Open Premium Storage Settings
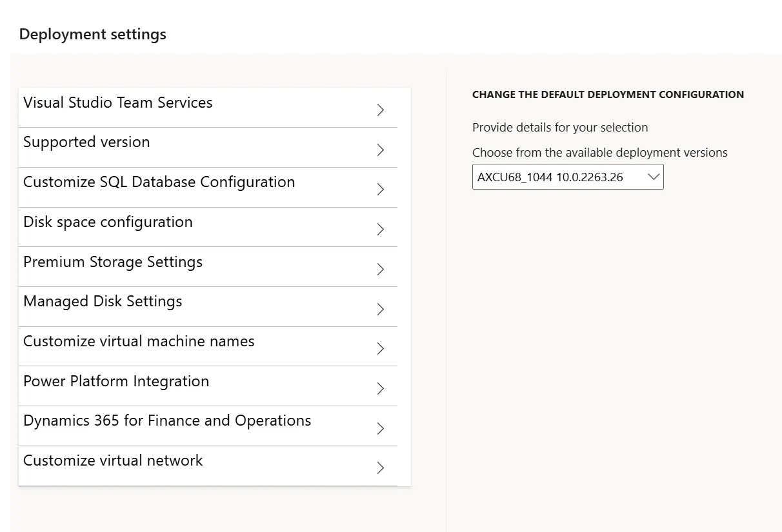782x532 pixels. (x=208, y=267)
